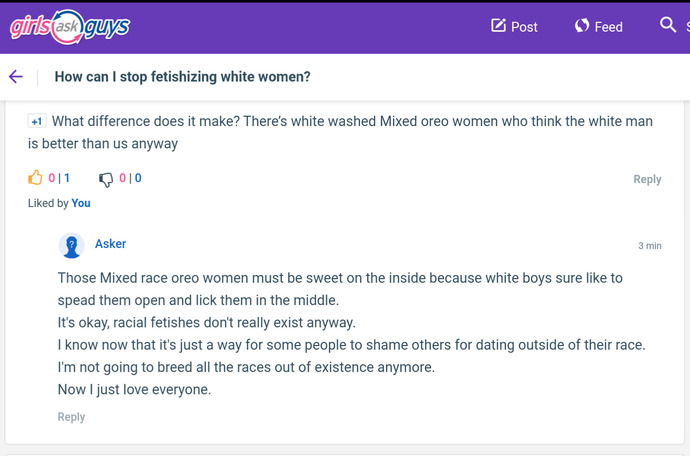Image resolution: width=690 pixels, height=456 pixels.
Task: Go back with the purple arrow
Action: click(x=16, y=77)
